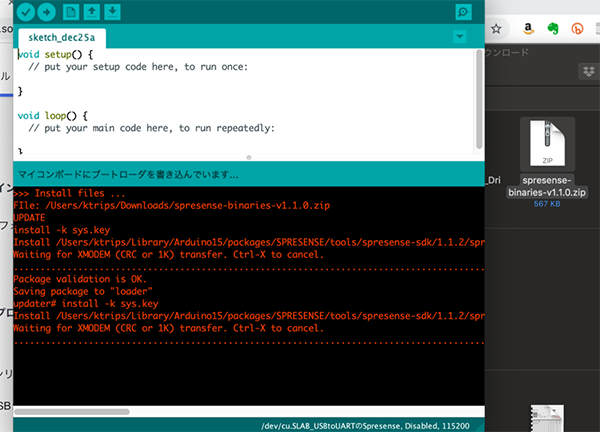Click the editor vertical scrollbar
The image size is (600, 432).
coord(479,99)
